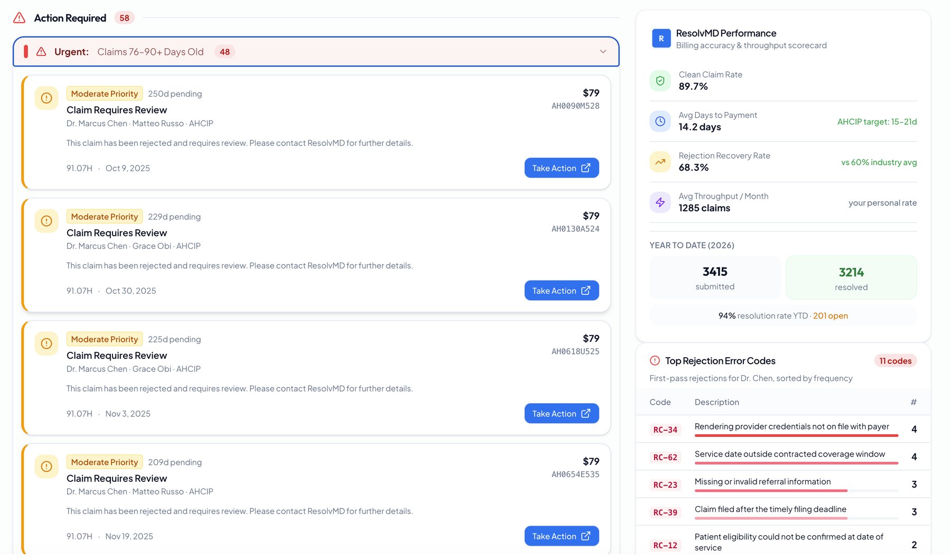
Task: Click the RC-34 frequency bar
Action: (796, 436)
